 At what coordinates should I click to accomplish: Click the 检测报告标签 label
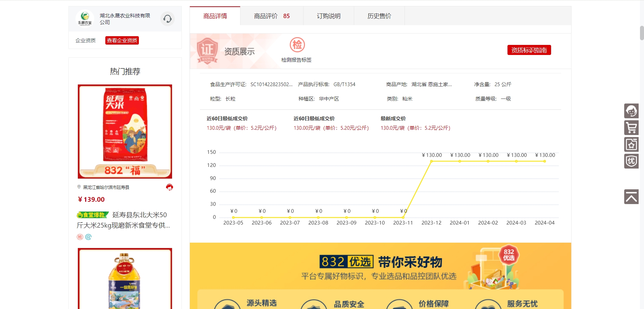pos(297,60)
